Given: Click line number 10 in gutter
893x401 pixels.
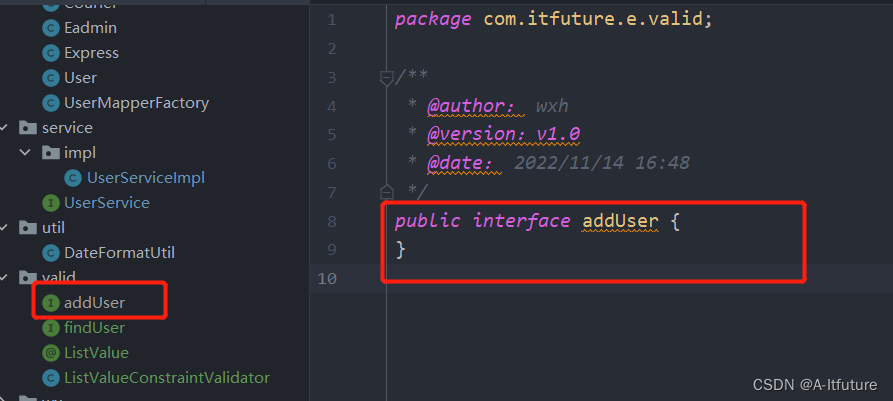Looking at the screenshot, I should tap(327, 278).
